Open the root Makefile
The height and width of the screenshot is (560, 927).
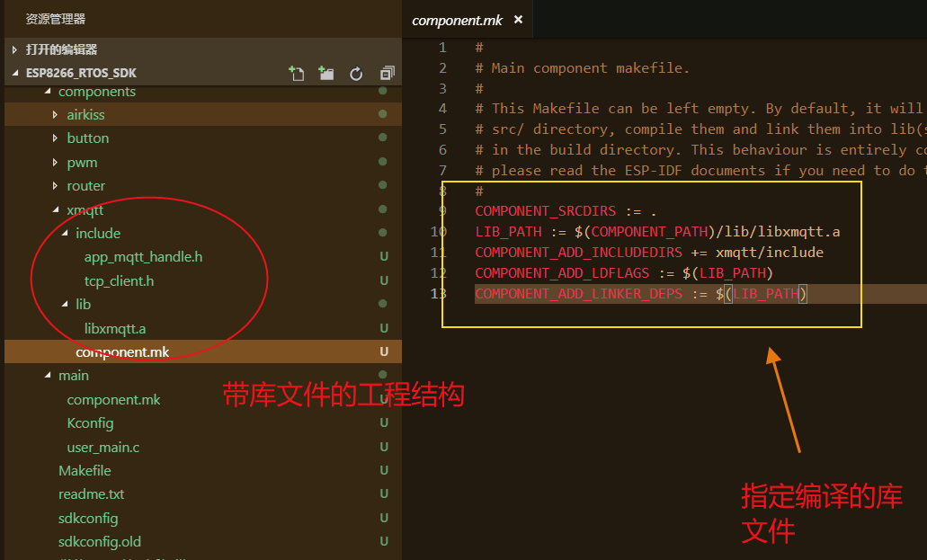pyautogui.click(x=85, y=471)
